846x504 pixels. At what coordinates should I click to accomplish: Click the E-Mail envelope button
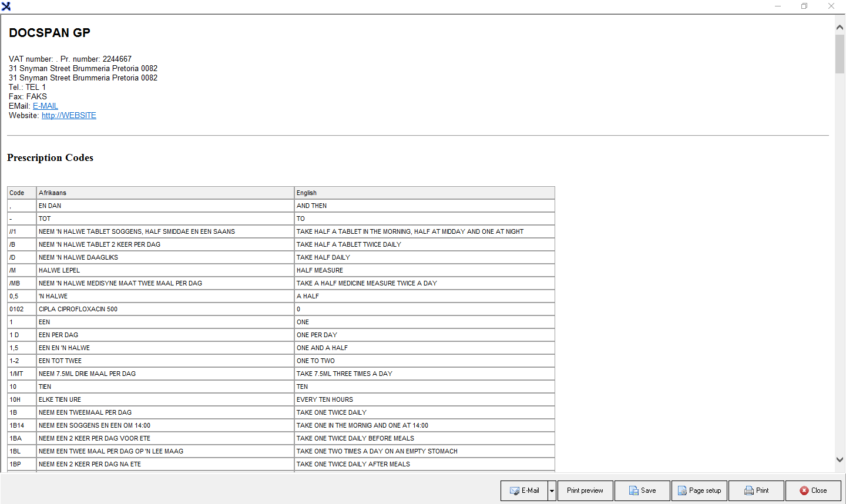point(524,490)
